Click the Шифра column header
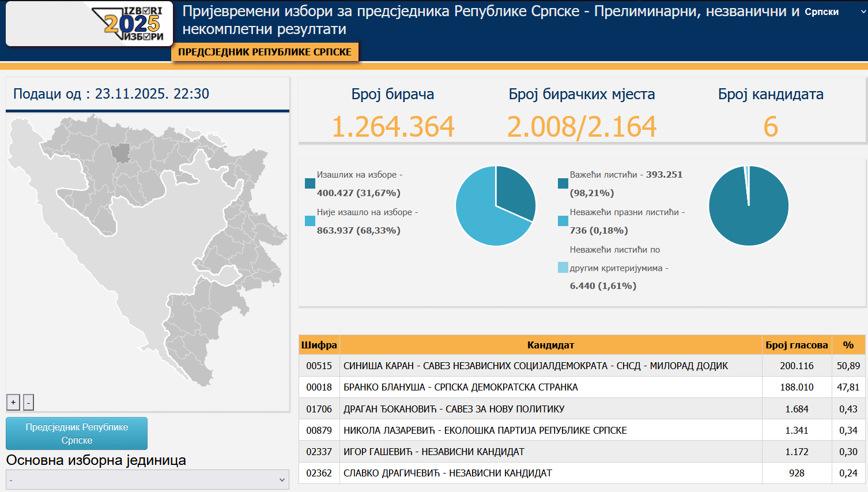The width and height of the screenshot is (868, 492). (319, 345)
